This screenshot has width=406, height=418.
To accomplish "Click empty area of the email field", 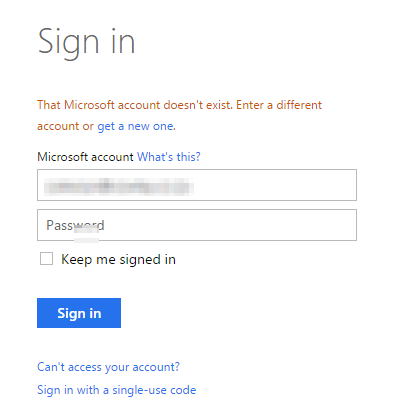I will 275,185.
